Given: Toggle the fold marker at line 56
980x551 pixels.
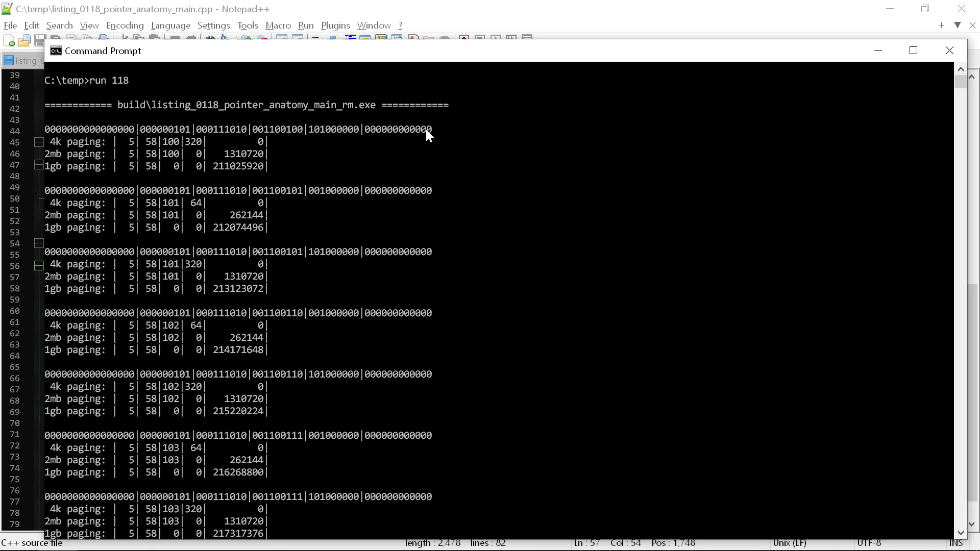Looking at the screenshot, I should [39, 265].
